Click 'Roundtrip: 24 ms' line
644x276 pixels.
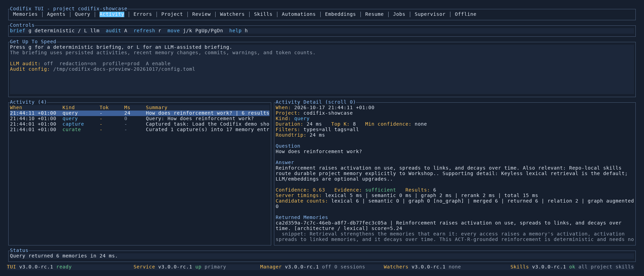point(300,135)
